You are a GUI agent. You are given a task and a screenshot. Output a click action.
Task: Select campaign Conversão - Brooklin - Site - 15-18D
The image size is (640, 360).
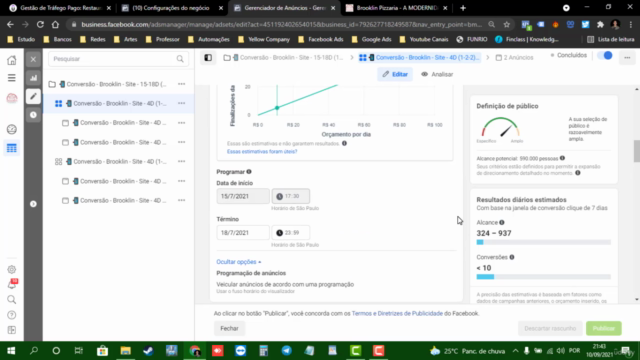coord(116,84)
